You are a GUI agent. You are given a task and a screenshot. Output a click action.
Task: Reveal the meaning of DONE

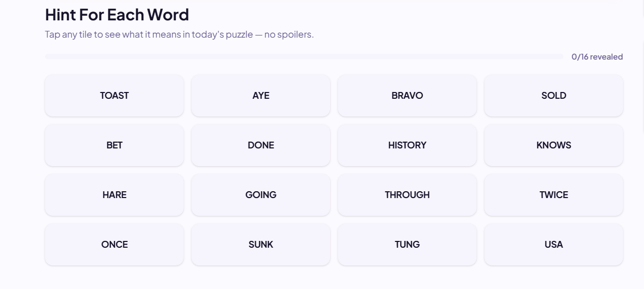(261, 145)
